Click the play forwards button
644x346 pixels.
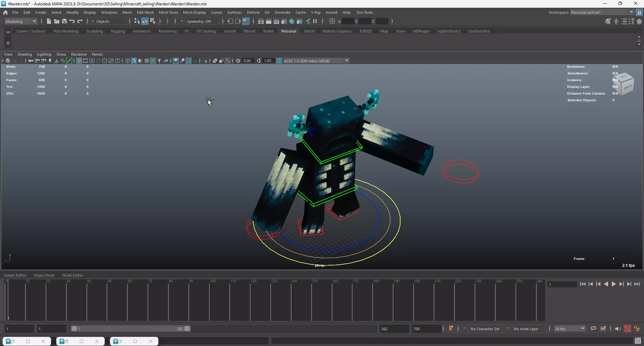tap(614, 284)
